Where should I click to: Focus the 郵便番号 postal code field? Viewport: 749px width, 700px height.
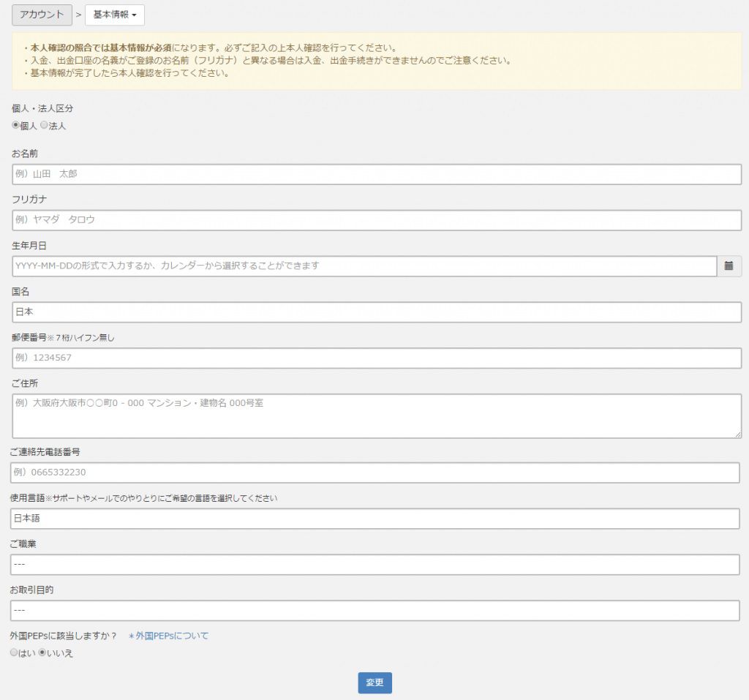376,358
